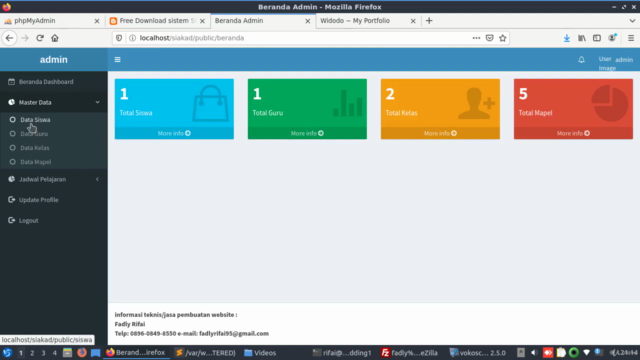Open vokoscreen taskbar item
640x360 pixels.
(478, 353)
